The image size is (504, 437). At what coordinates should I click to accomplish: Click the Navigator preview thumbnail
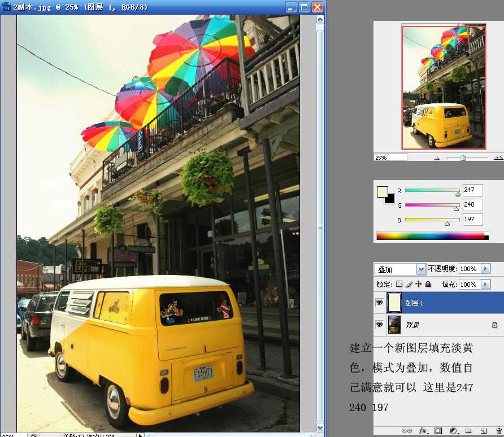[x=444, y=87]
